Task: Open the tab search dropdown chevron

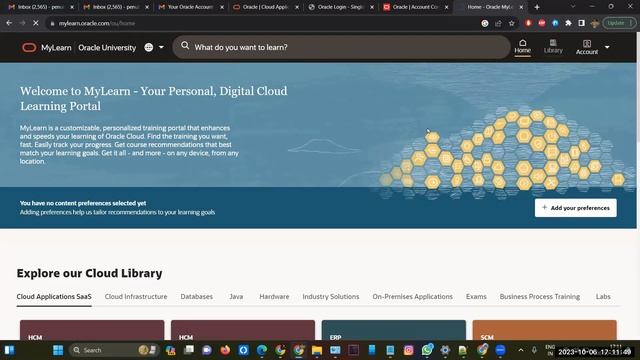Action: pyautogui.click(x=573, y=7)
